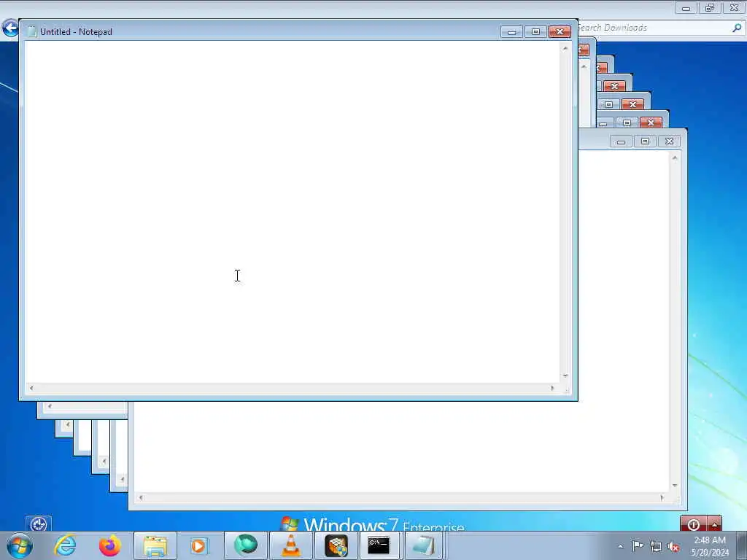The height and width of the screenshot is (560, 747).
Task: Minimize the Explorer Downloads window
Action: 686,7
